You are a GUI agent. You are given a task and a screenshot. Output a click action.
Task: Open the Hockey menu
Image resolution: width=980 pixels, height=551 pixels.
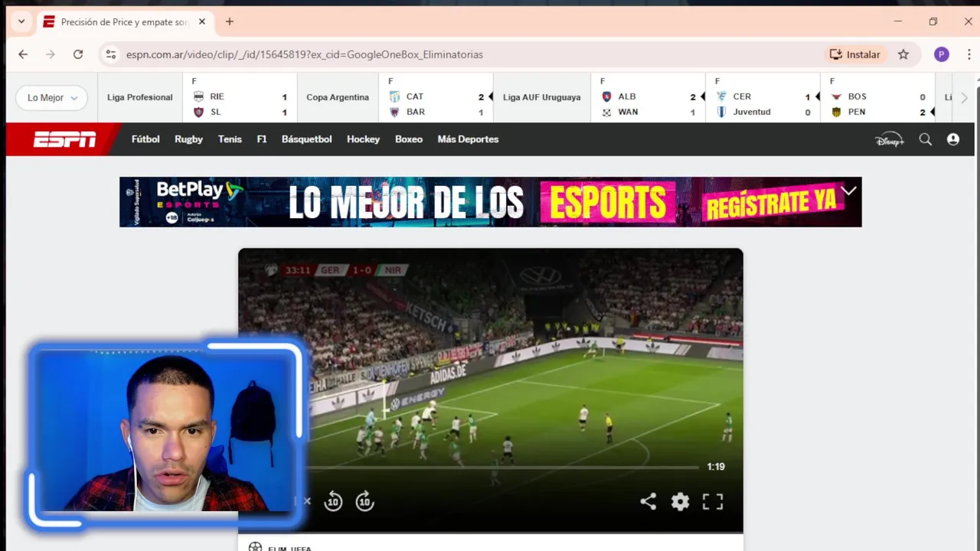pyautogui.click(x=363, y=139)
